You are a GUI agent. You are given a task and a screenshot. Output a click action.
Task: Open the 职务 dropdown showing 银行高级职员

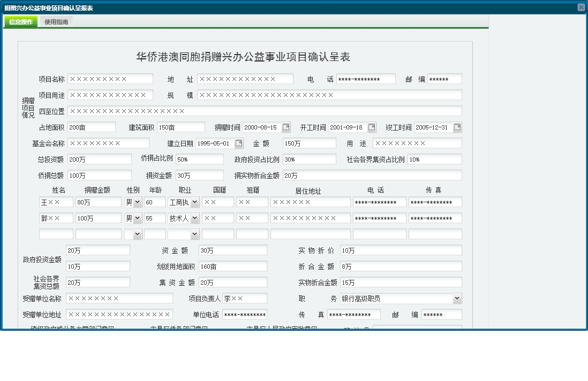pyautogui.click(x=457, y=299)
